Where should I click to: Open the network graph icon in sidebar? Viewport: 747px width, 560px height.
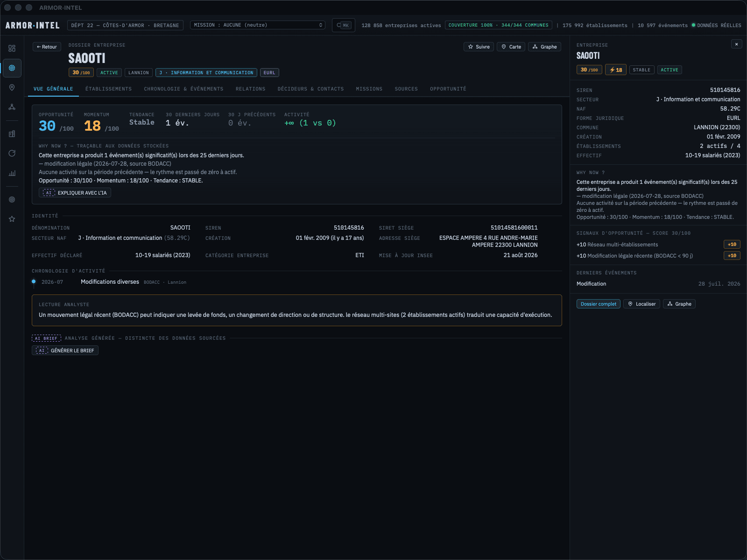(x=12, y=107)
